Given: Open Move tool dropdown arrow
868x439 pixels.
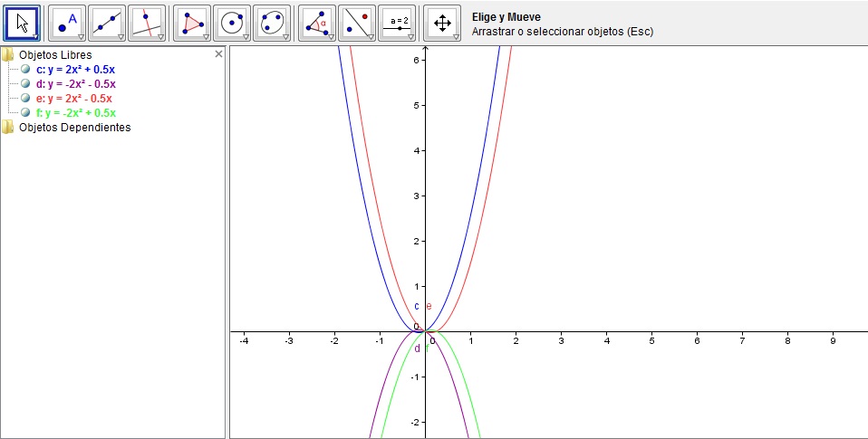Looking at the screenshot, I should (35, 36).
